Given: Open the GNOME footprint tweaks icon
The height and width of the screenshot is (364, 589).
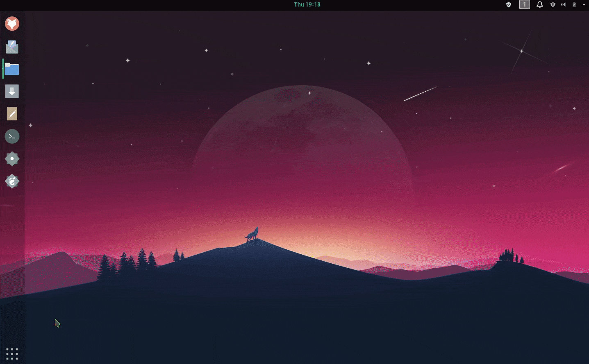Looking at the screenshot, I should point(12,181).
